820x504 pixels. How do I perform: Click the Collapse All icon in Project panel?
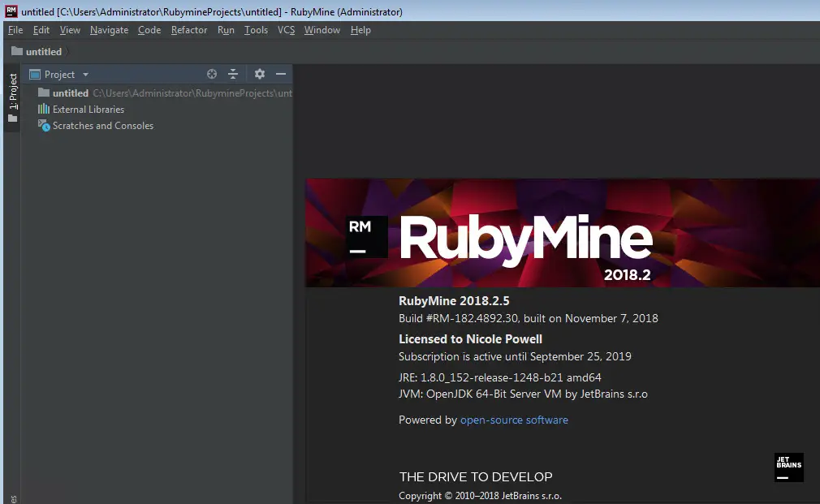233,74
